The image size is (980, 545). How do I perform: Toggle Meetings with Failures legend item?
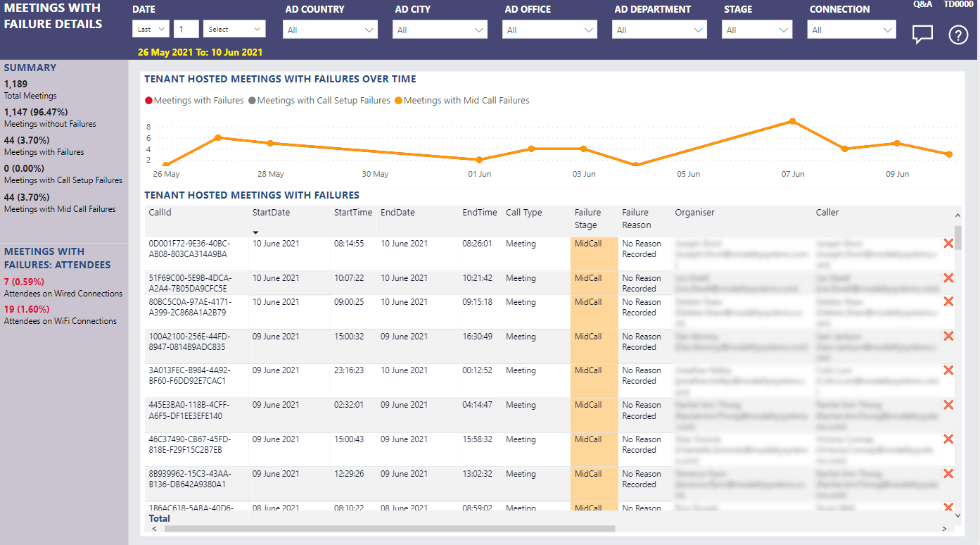coord(195,101)
